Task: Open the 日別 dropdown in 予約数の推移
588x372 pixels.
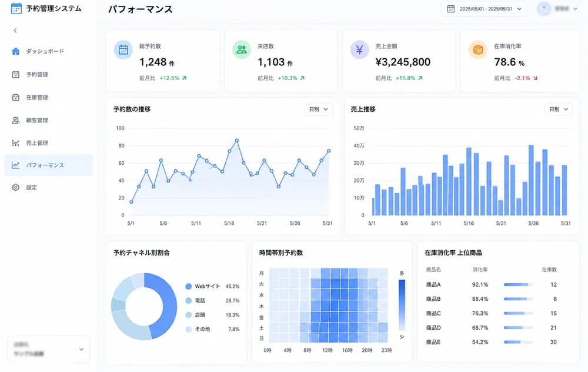Action: [x=318, y=109]
